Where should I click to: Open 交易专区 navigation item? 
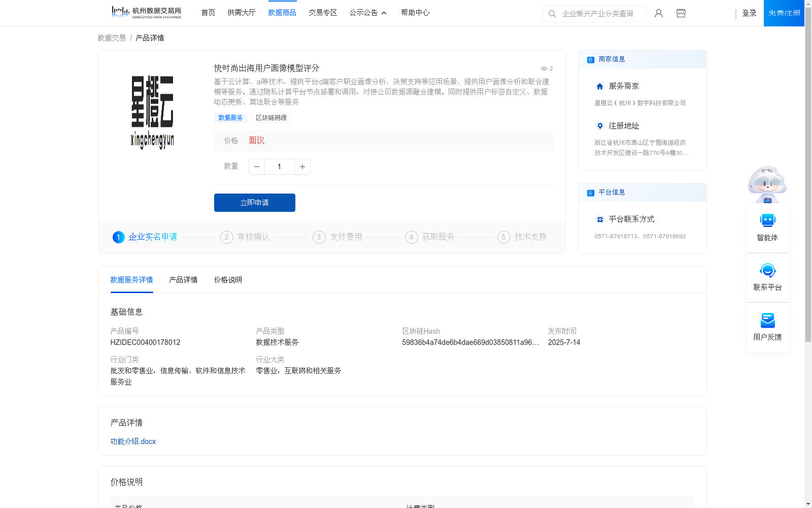coord(323,13)
